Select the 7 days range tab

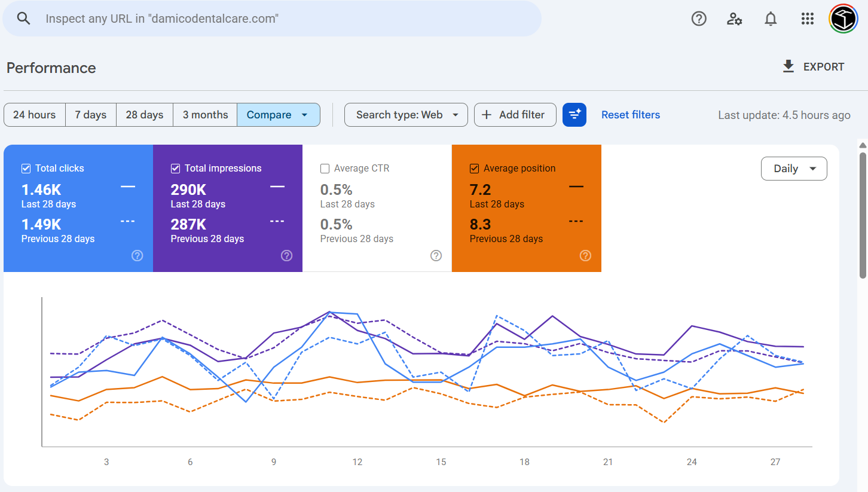click(91, 115)
